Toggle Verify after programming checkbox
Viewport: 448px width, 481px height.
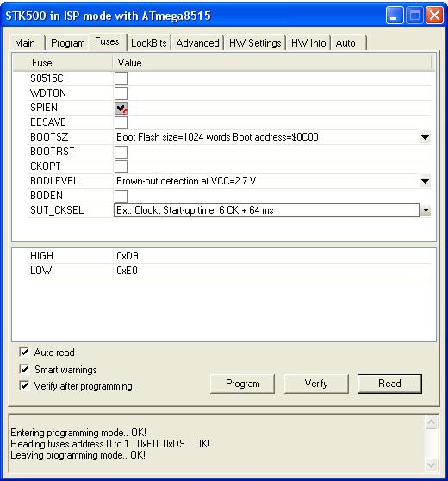[x=24, y=385]
